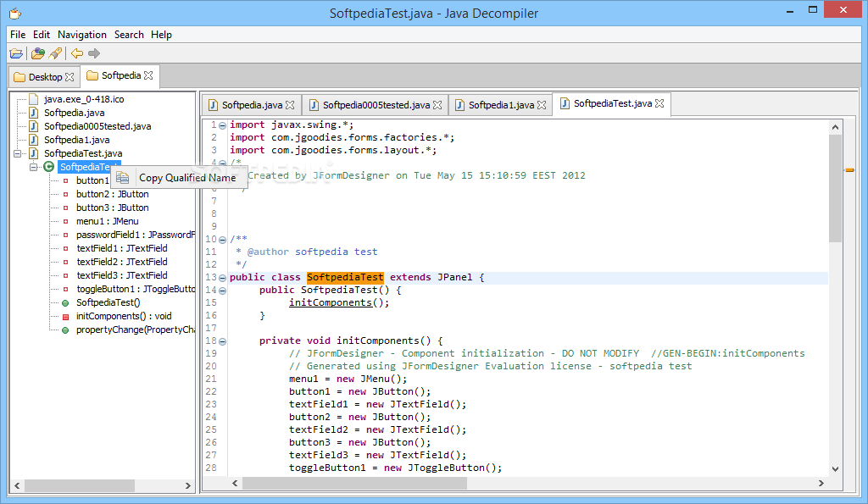Click the Open File toolbar icon
868x504 pixels.
point(16,53)
